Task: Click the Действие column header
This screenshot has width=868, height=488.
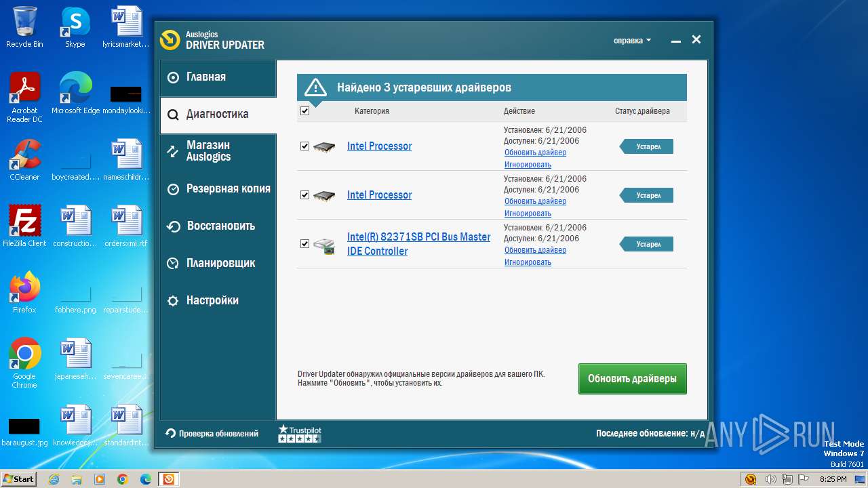Action: pos(519,111)
